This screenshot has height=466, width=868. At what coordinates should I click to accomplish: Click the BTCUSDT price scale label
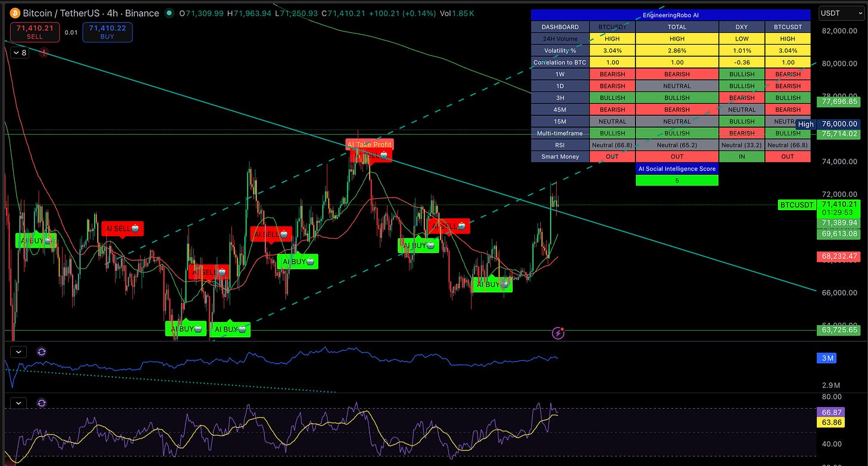[x=796, y=205]
